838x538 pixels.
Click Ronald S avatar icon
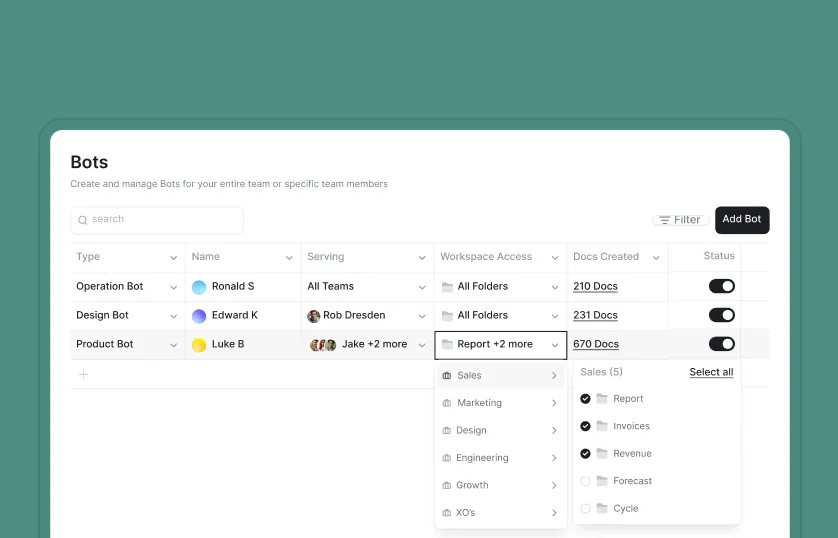pyautogui.click(x=199, y=287)
